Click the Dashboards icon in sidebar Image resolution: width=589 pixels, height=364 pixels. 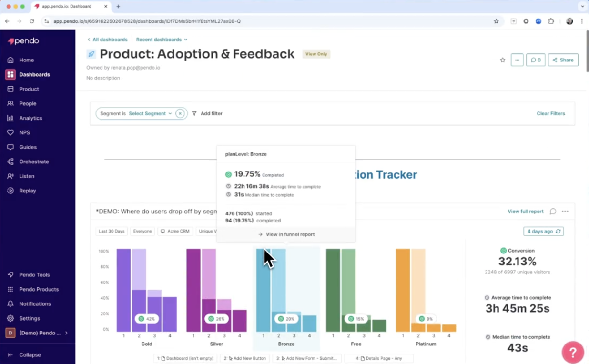pos(10,74)
